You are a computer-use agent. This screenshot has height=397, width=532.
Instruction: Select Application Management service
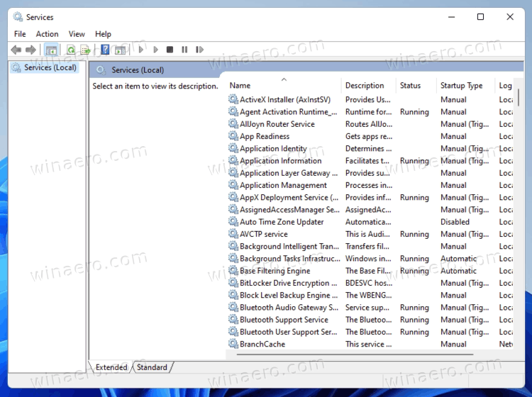pos(370,185)
